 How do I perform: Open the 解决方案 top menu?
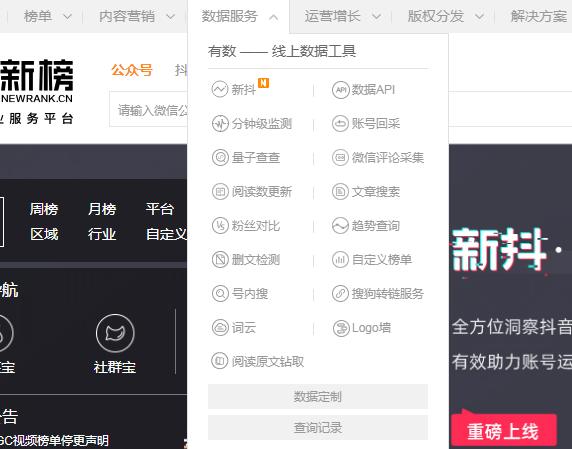click(539, 16)
